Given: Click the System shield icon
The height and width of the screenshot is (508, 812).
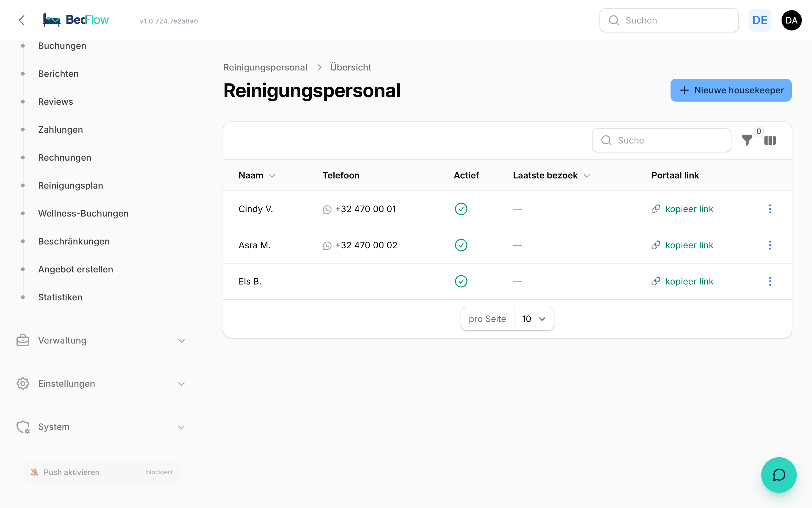Looking at the screenshot, I should tap(23, 427).
